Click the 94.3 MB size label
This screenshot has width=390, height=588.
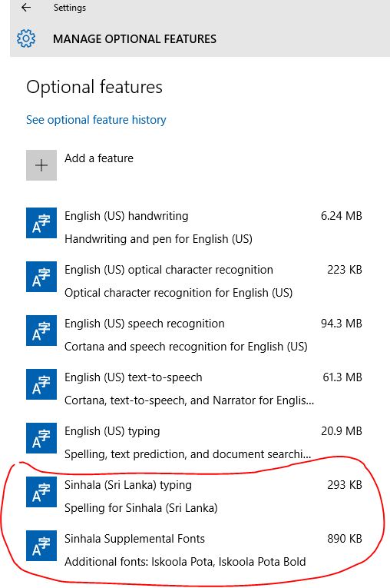click(x=342, y=324)
